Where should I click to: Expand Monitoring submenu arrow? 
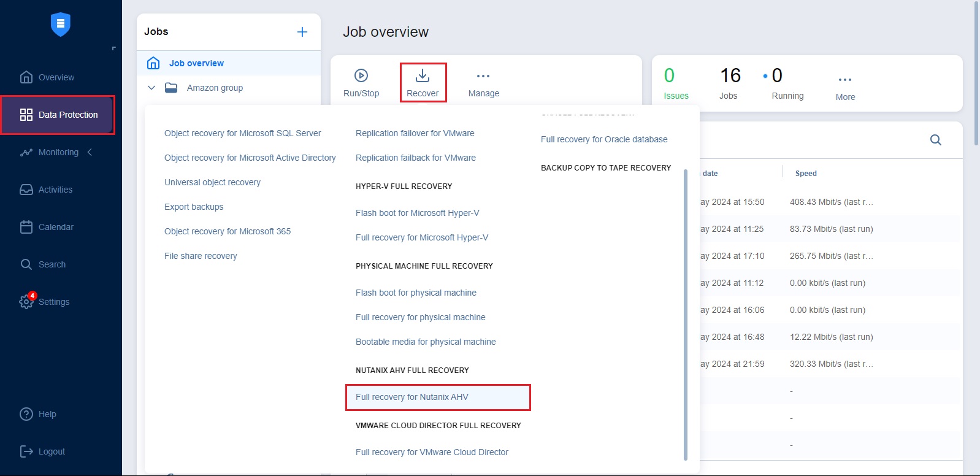tap(90, 152)
